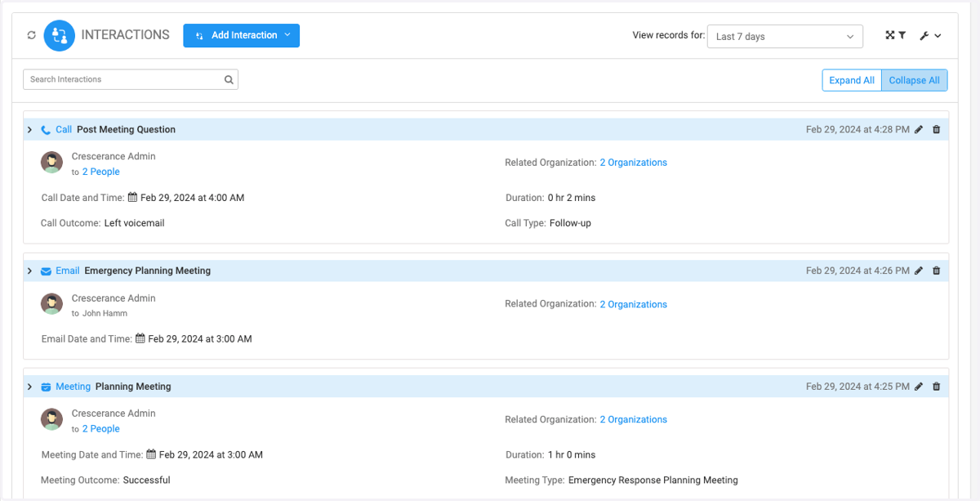Edit the Post Meeting Question interaction
The height and width of the screenshot is (501, 980).
(x=919, y=129)
